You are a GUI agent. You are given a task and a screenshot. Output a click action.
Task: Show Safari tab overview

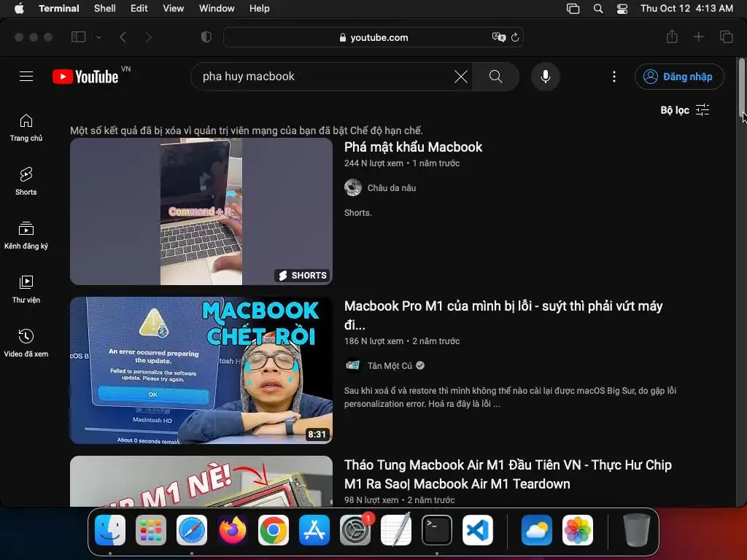tap(726, 36)
